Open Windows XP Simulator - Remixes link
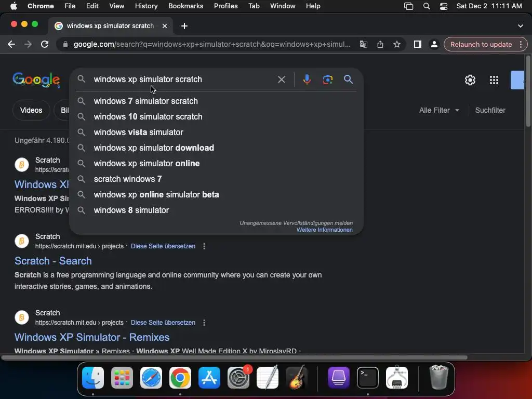This screenshot has height=399, width=532. point(92,337)
